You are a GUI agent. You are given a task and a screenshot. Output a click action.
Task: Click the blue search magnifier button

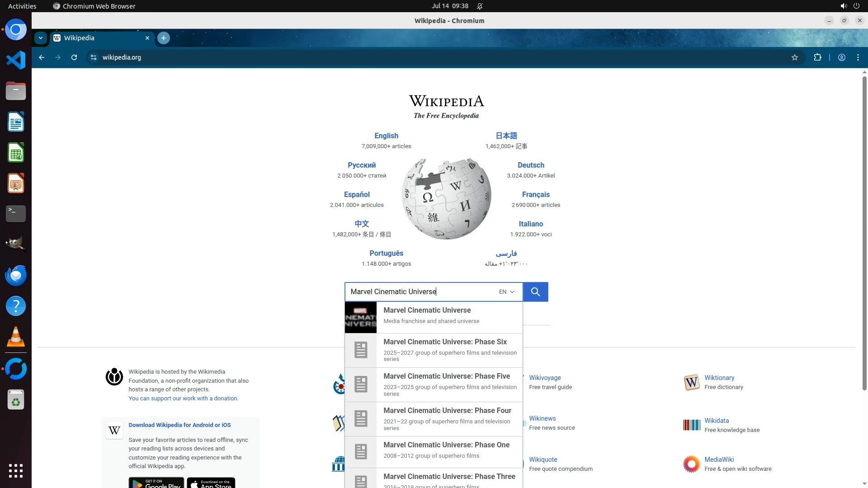(x=535, y=292)
